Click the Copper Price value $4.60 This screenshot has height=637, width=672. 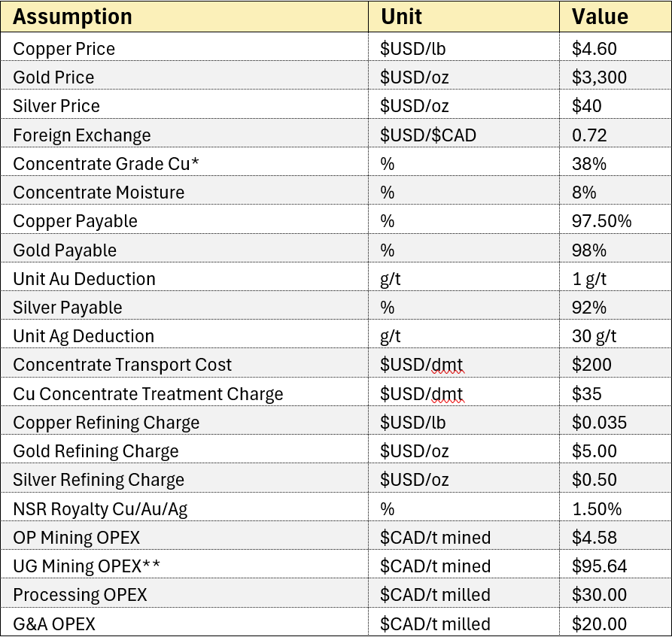click(594, 49)
